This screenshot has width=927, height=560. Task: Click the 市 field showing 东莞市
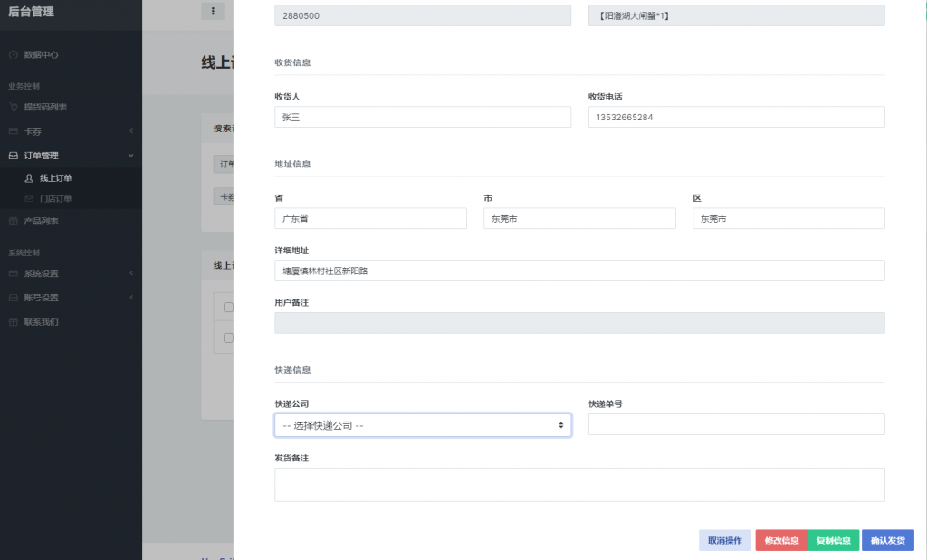(579, 219)
